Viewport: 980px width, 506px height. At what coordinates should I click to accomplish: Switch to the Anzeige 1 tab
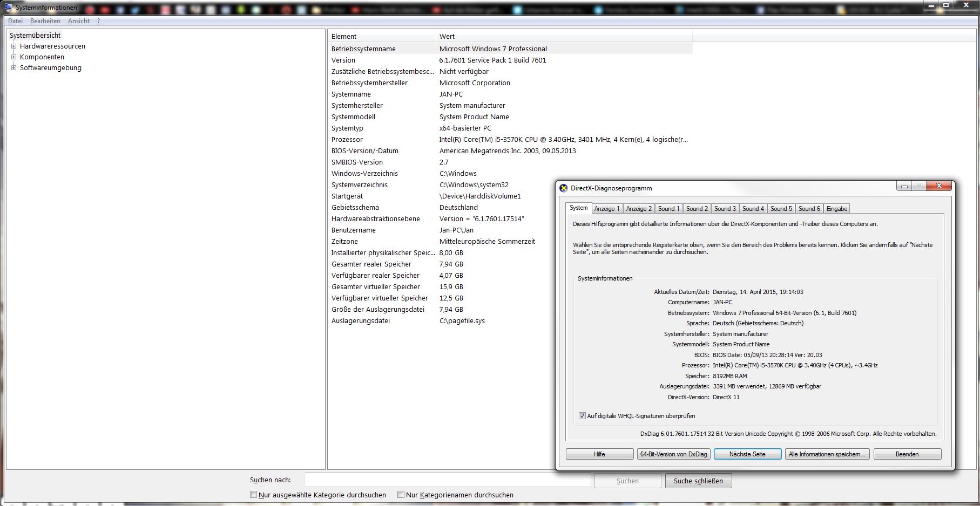(x=607, y=209)
